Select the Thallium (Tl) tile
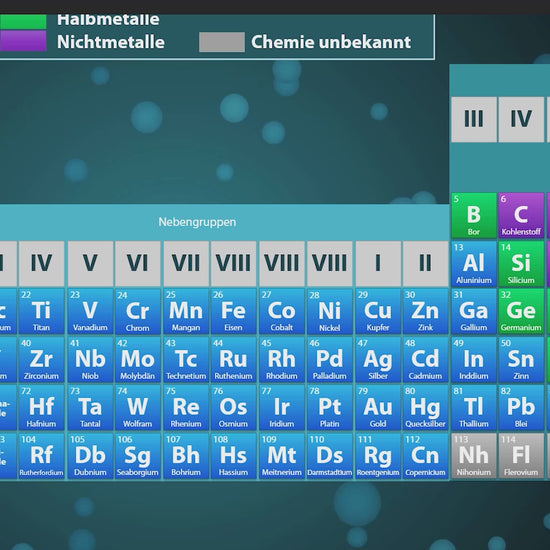Image resolution: width=550 pixels, height=550 pixels. point(474,408)
